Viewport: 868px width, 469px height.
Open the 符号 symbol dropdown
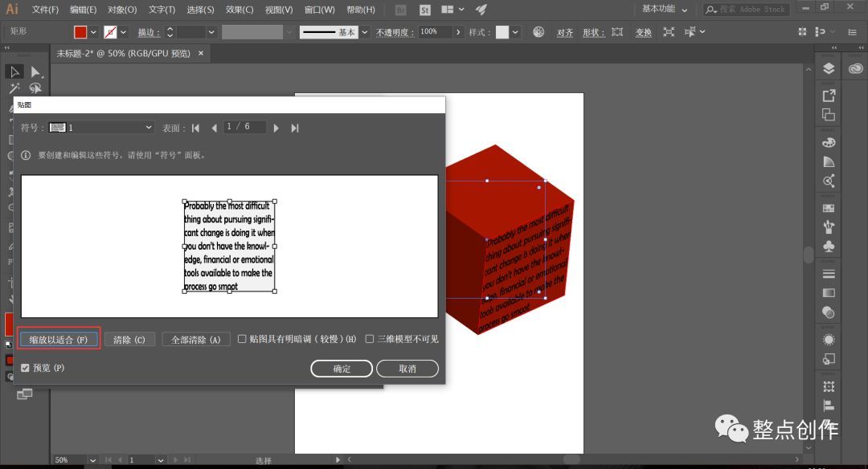pyautogui.click(x=100, y=128)
